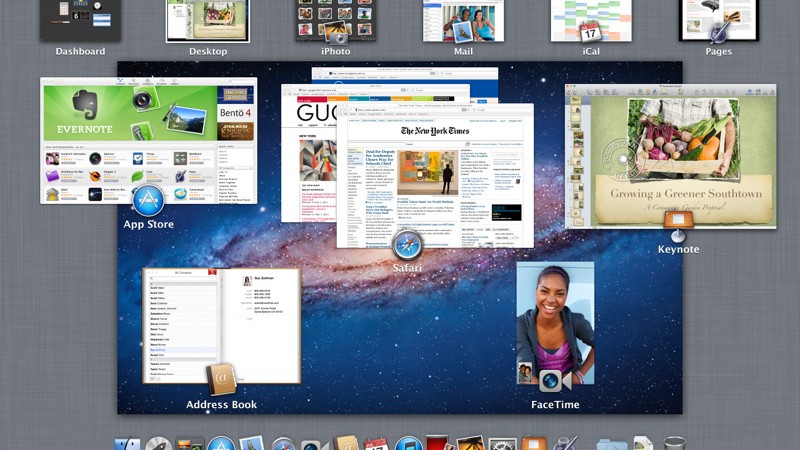Click the Safari compass icon badge

click(408, 245)
